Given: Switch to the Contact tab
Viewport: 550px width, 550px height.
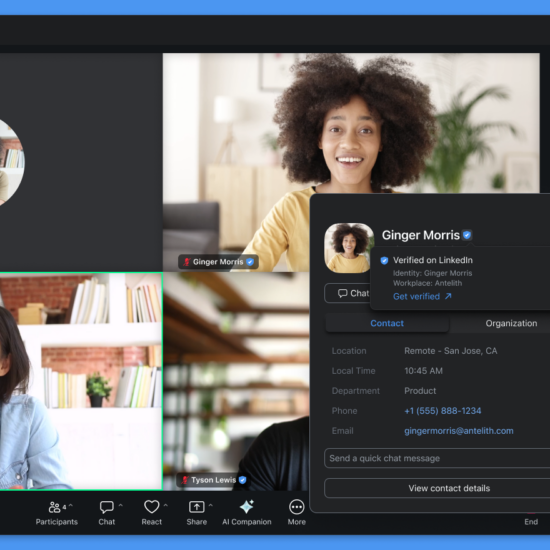Looking at the screenshot, I should [387, 323].
